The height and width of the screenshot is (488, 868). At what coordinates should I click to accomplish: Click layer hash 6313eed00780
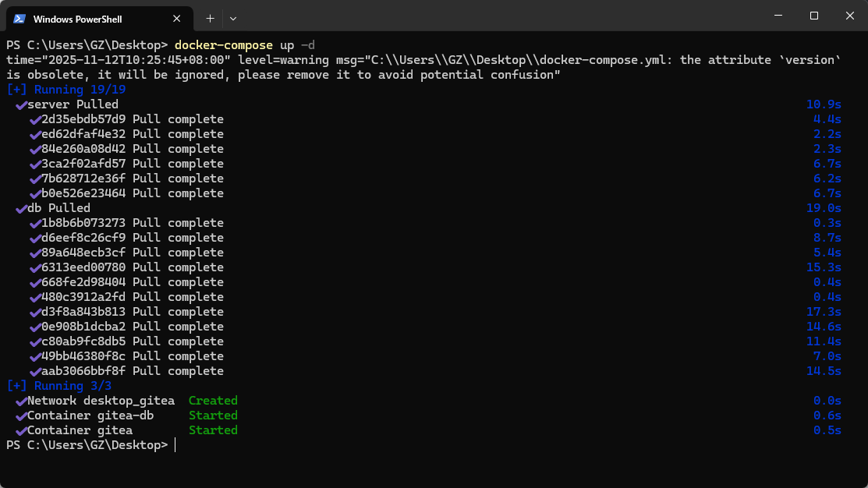[x=83, y=267]
